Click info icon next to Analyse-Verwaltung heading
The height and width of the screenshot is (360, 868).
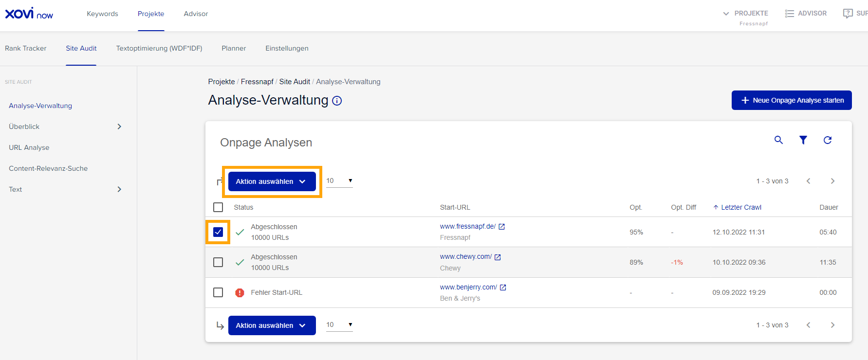tap(337, 101)
